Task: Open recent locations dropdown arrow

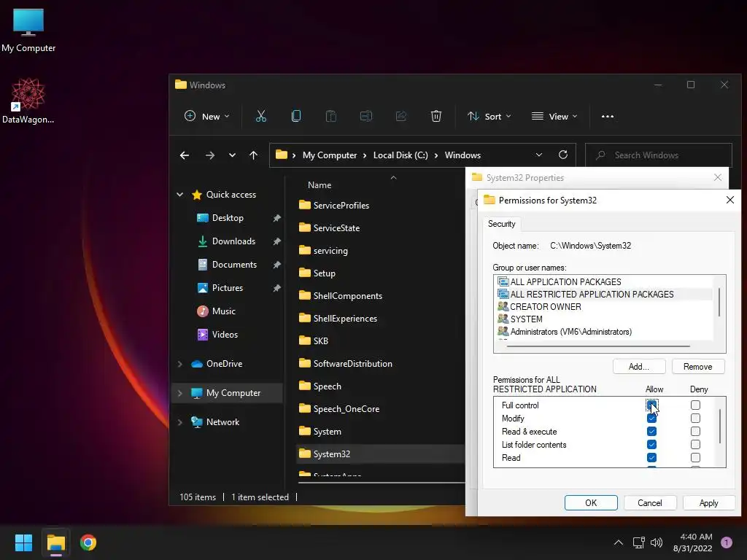Action: (x=232, y=155)
